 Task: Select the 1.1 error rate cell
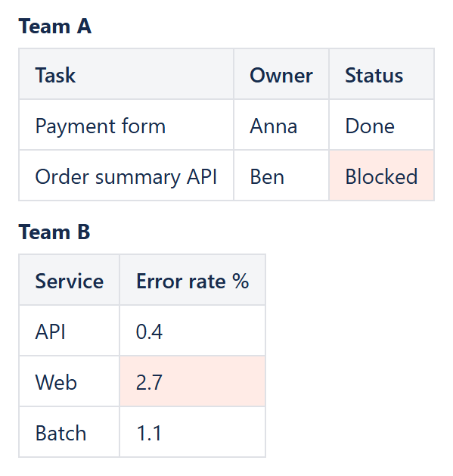193,431
